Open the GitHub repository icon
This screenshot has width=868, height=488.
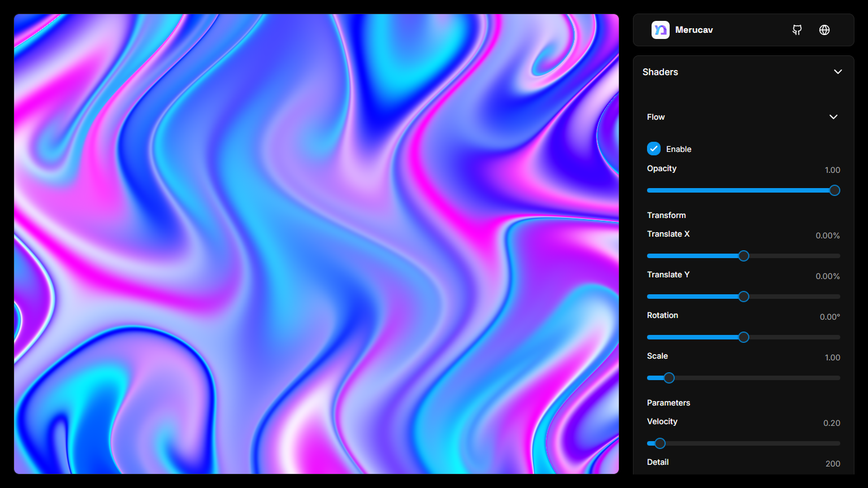pos(797,30)
